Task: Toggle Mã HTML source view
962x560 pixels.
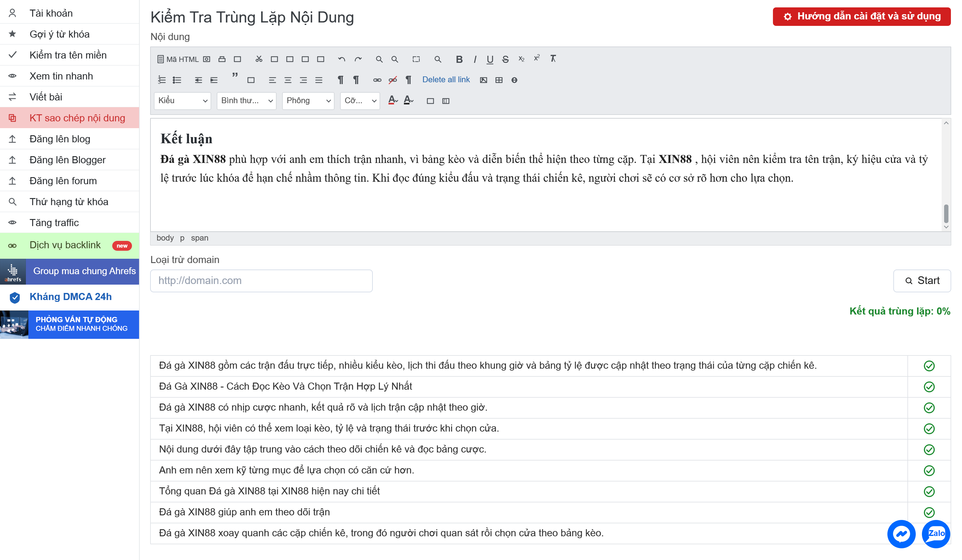Action: pos(178,59)
